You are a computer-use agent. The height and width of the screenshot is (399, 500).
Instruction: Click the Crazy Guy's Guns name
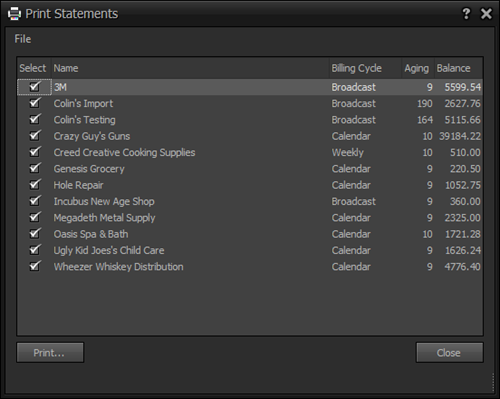pos(92,136)
